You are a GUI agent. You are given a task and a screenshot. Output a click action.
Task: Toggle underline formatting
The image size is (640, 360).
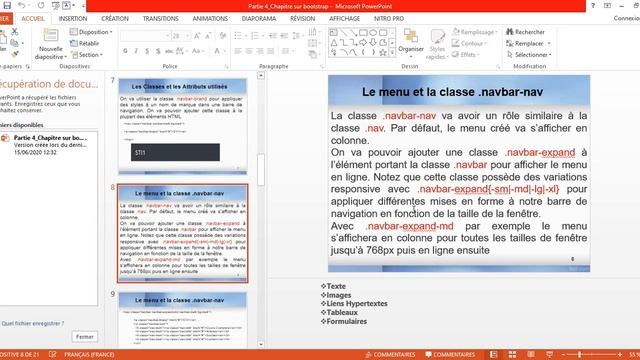pos(147,51)
